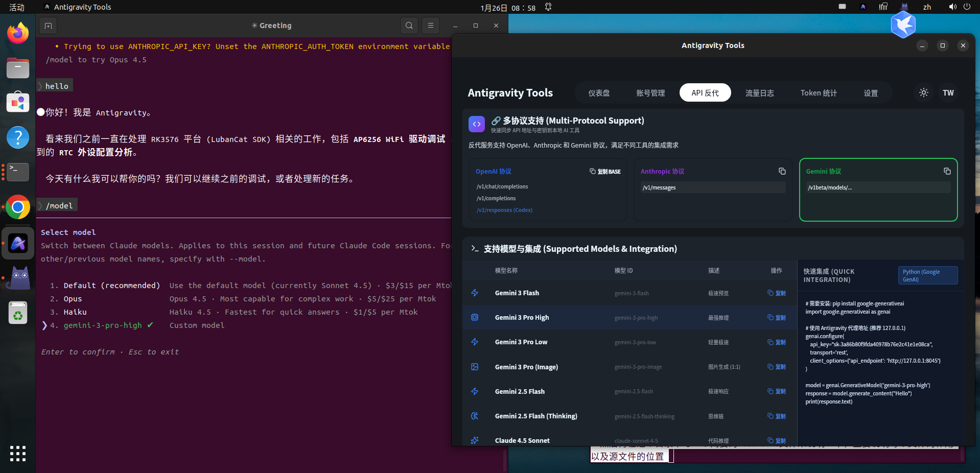Select the /v1/chat/completions endpoint
This screenshot has width=980, height=473.
click(x=502, y=187)
